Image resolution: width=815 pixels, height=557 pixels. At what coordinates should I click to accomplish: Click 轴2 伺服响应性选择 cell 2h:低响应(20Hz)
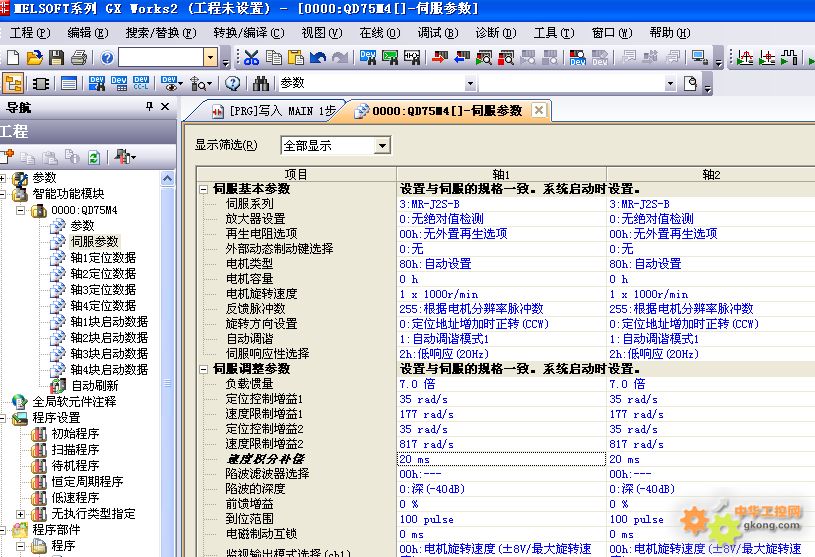click(712, 354)
